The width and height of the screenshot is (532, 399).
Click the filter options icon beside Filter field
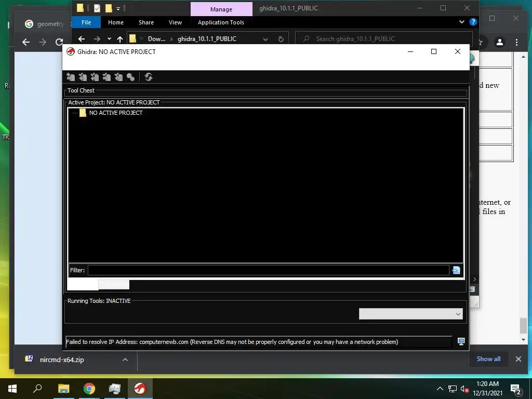(x=456, y=270)
